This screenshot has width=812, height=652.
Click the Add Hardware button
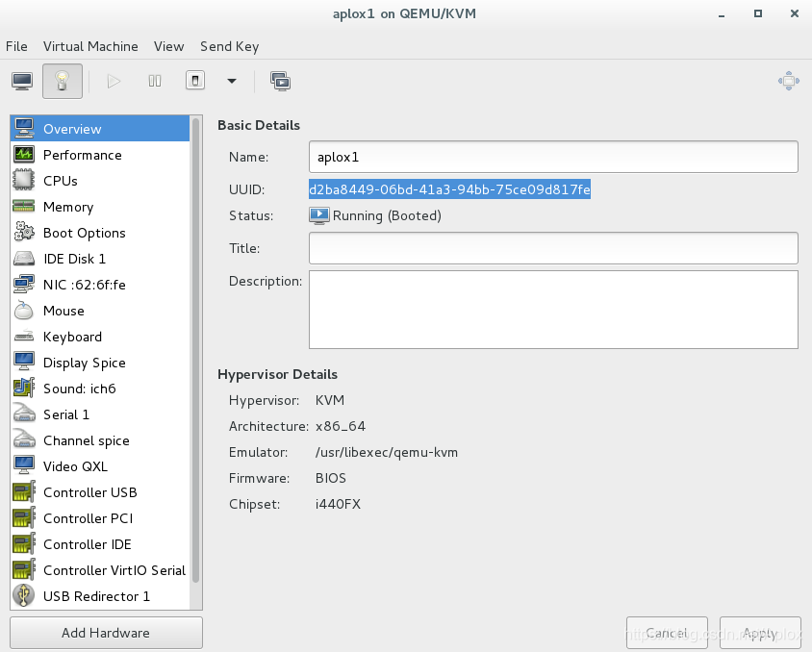coord(106,633)
